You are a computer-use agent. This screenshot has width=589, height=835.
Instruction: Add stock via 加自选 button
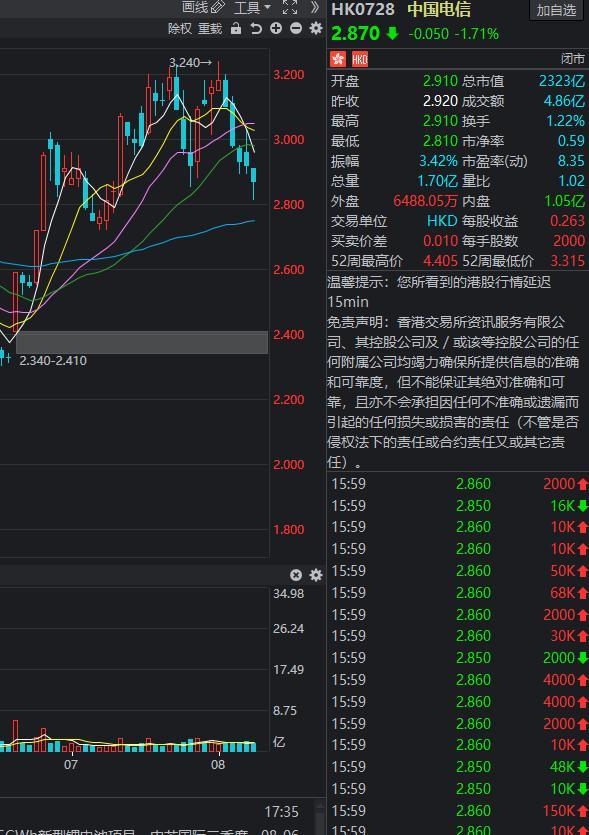[557, 10]
